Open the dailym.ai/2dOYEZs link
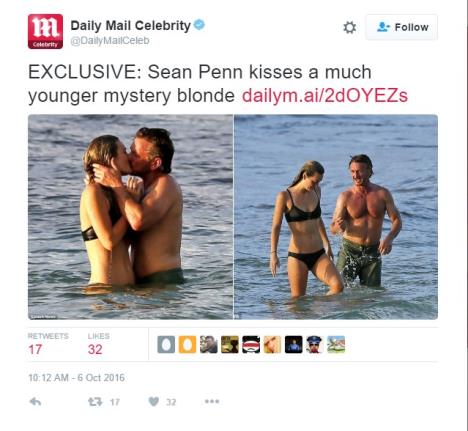The width and height of the screenshot is (468, 431). [325, 96]
